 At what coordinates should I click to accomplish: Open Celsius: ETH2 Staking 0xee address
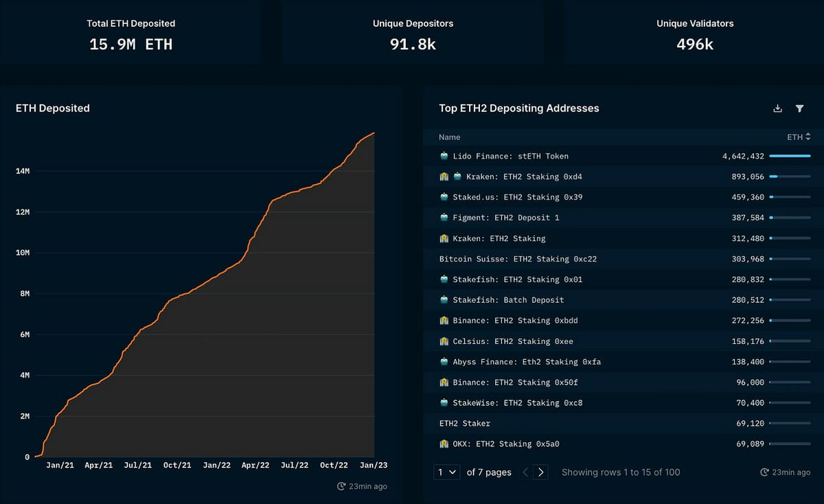tap(513, 341)
